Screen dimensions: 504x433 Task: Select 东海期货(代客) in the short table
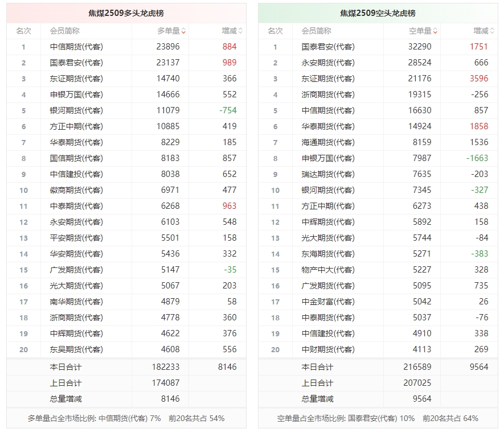(328, 254)
